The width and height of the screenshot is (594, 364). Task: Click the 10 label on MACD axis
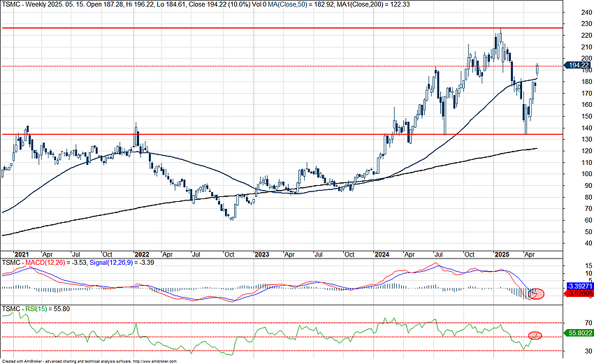[x=588, y=273]
